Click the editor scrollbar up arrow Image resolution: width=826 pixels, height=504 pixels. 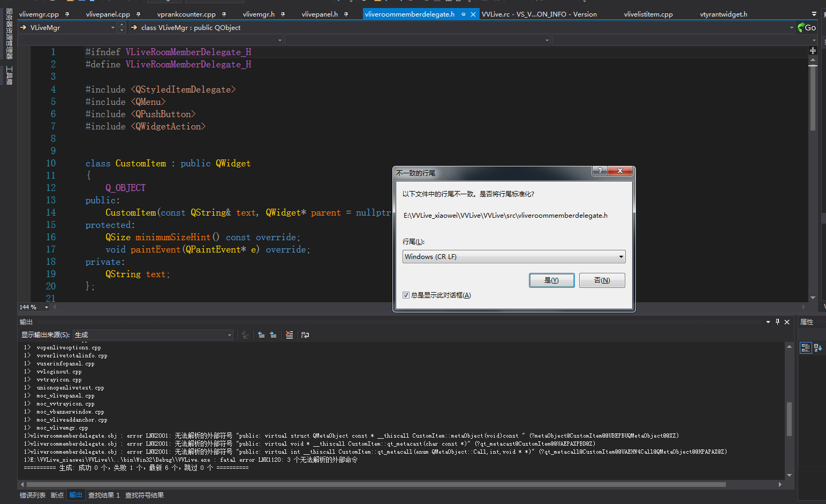(x=813, y=60)
